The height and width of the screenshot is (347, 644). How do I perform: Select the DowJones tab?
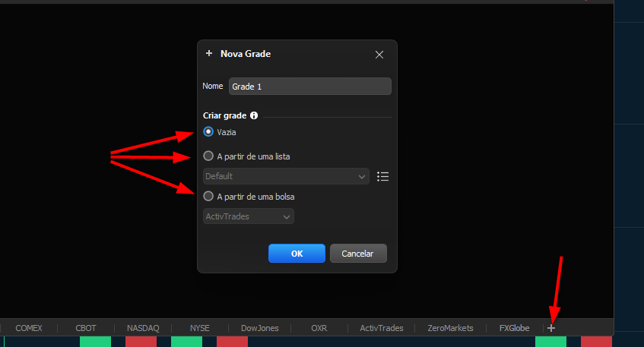tap(259, 328)
